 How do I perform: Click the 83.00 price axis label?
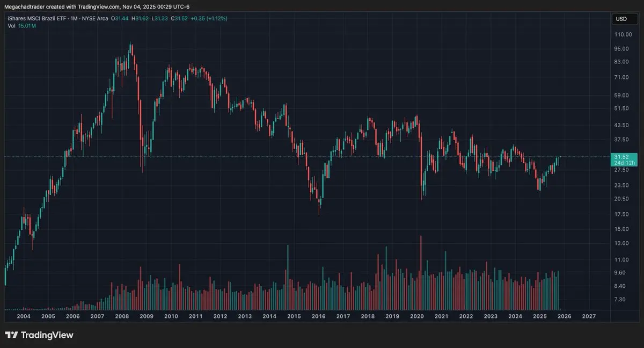621,62
